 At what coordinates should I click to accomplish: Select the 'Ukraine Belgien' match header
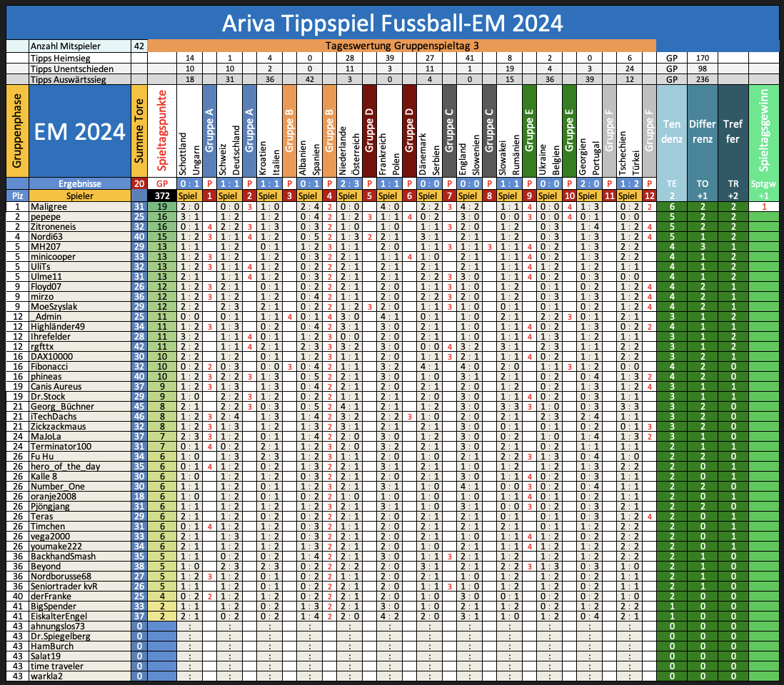click(x=550, y=131)
